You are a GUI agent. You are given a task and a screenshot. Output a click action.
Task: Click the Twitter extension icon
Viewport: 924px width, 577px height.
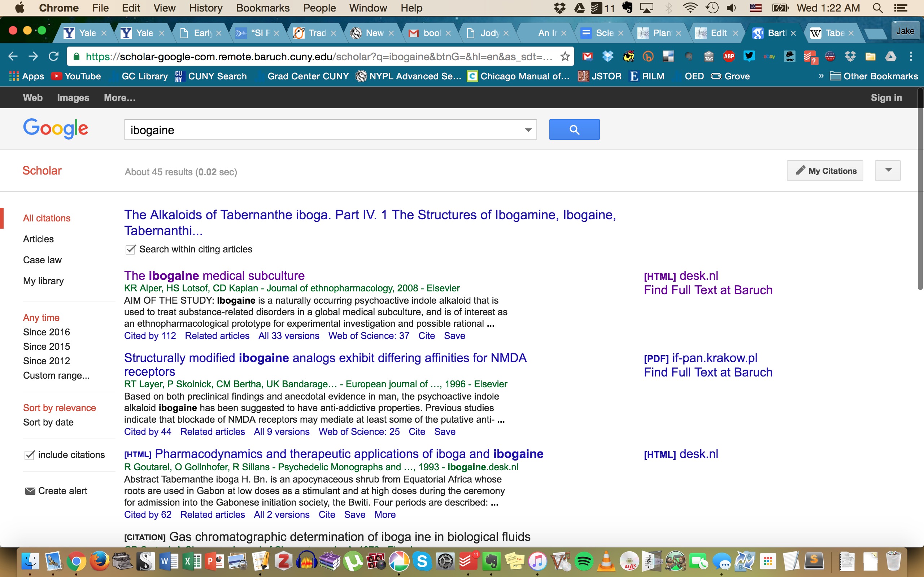(x=749, y=57)
